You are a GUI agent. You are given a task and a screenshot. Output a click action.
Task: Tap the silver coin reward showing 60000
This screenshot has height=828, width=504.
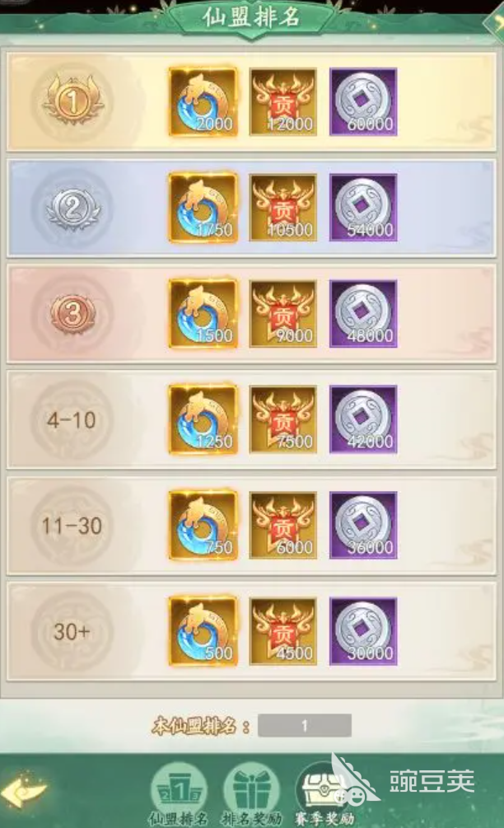(363, 102)
